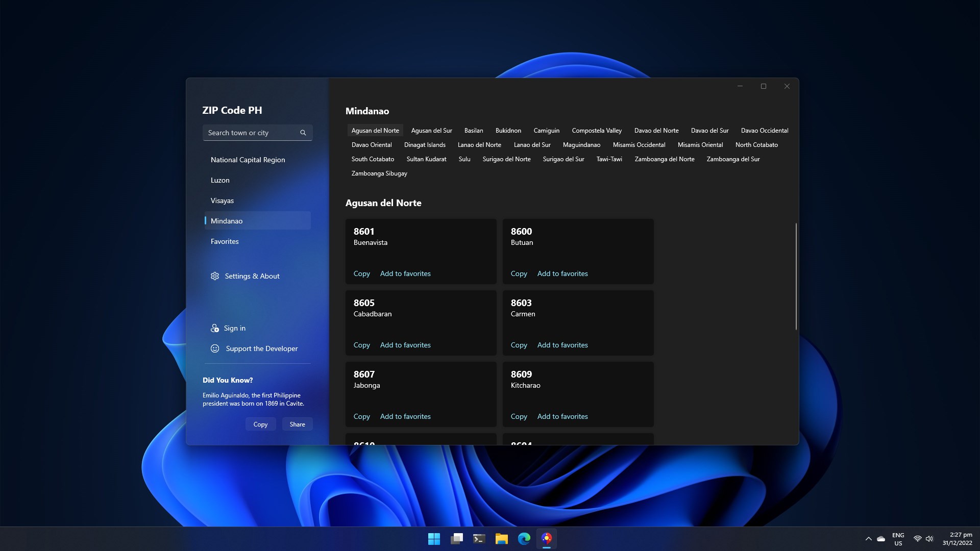Select Visayas region in sidebar
980x551 pixels.
(222, 201)
